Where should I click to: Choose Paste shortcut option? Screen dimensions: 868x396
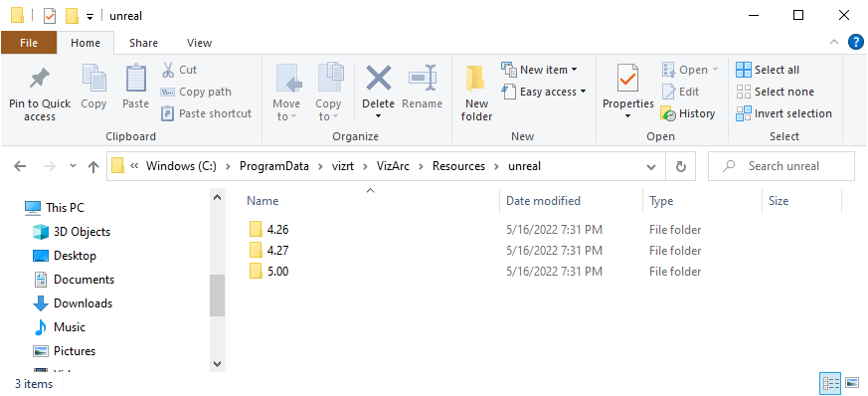[x=206, y=113]
